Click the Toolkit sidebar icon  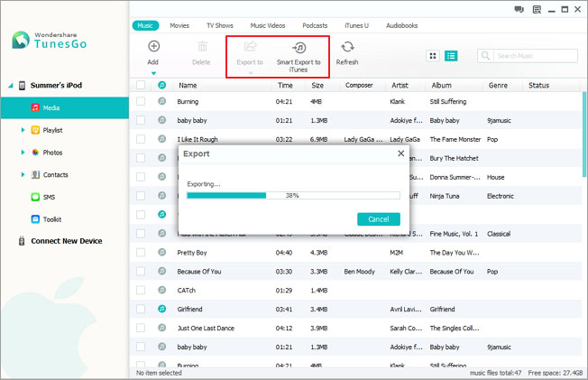click(35, 219)
